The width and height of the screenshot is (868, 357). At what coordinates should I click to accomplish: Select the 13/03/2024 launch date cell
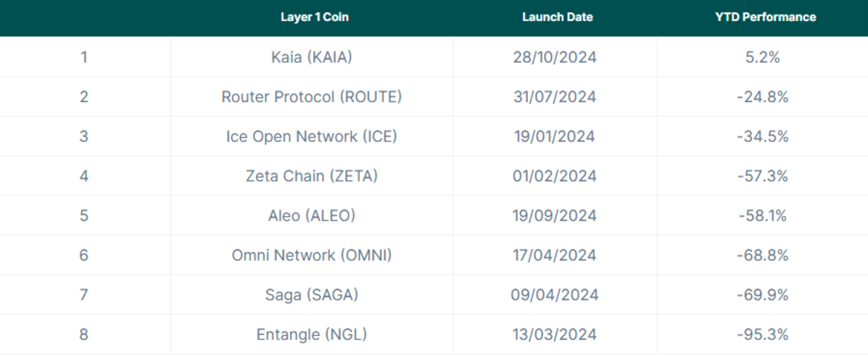pyautogui.click(x=555, y=334)
